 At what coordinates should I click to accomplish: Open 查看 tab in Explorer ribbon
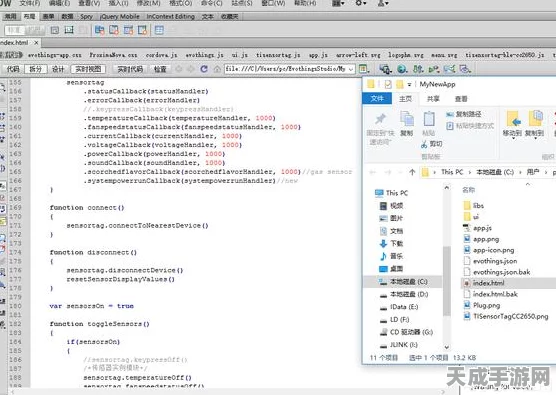461,99
